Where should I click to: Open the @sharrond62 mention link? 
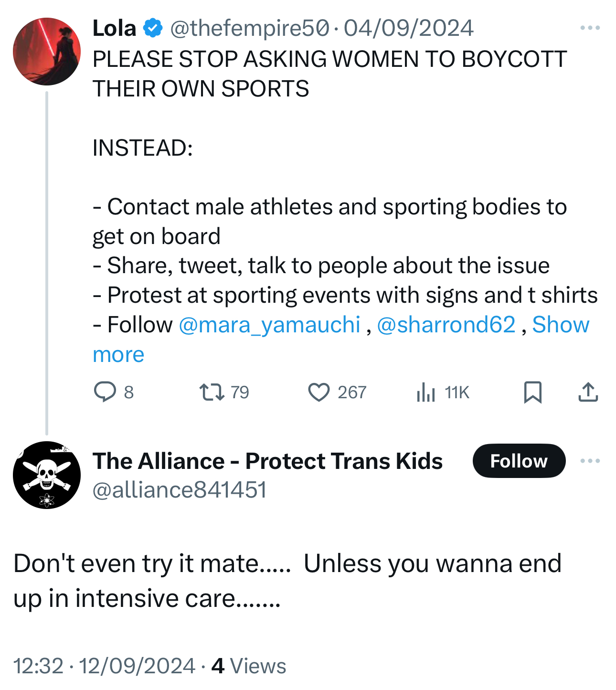click(x=446, y=325)
